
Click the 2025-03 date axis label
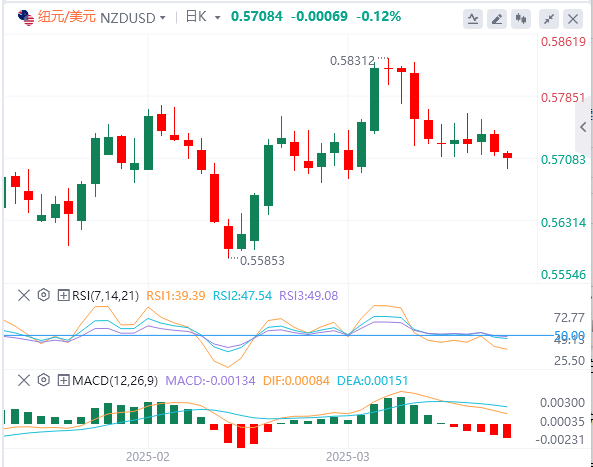[x=348, y=456]
